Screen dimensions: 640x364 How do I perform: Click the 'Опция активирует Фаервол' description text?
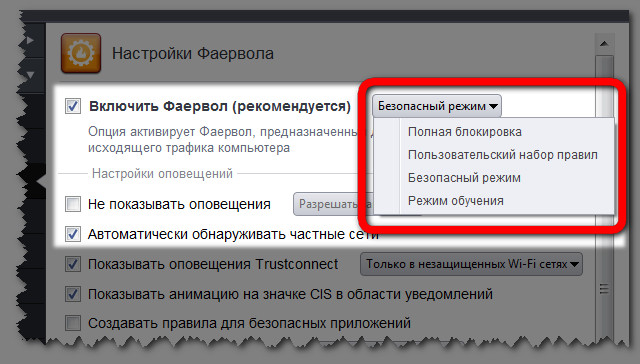click(223, 140)
